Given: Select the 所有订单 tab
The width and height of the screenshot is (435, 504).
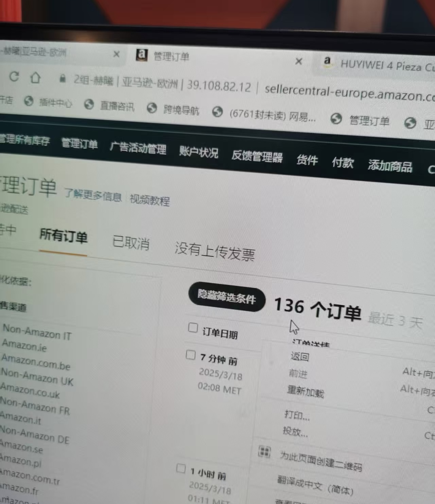Looking at the screenshot, I should click(x=64, y=236).
